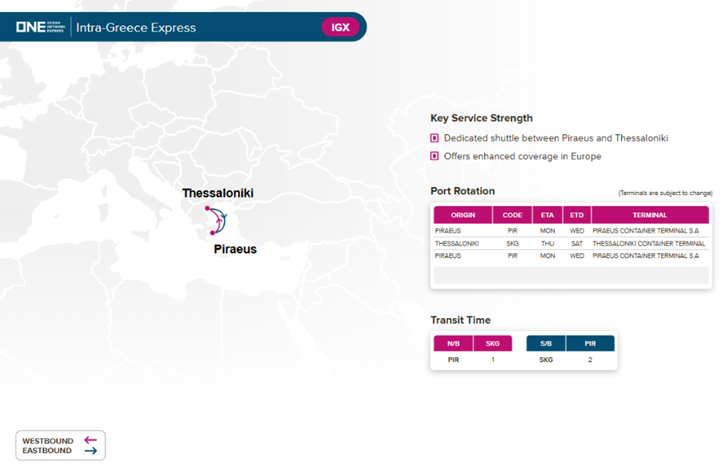This screenshot has width=725, height=470.
Task: Click the N/B transit time header
Action: point(452,343)
